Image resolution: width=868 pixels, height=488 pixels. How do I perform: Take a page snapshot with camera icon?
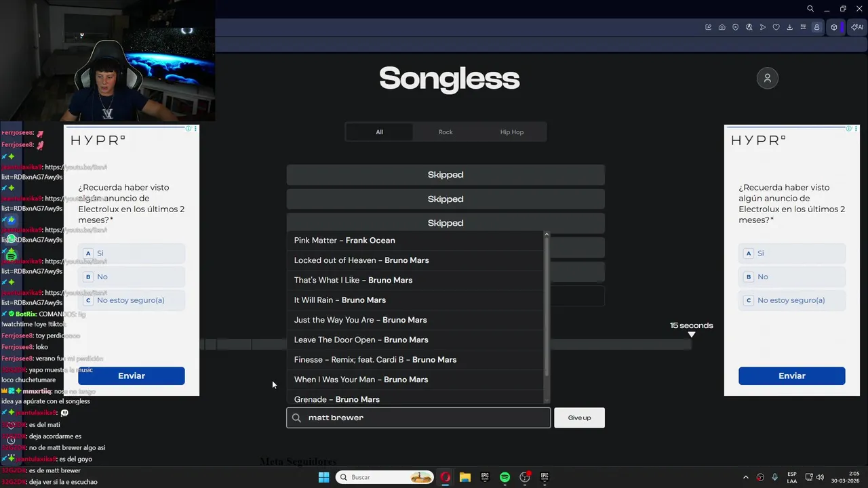(722, 27)
